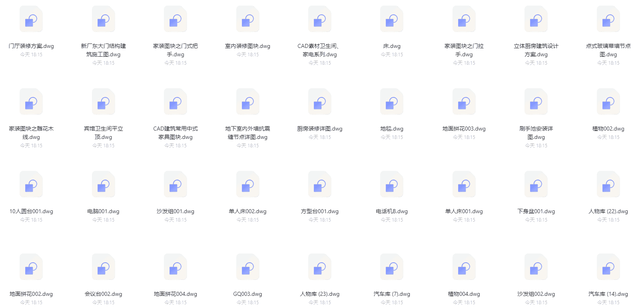Image resolution: width=644 pixels, height=307 pixels.
Task: Click the 沙发组001.dwg file icon
Action: [x=175, y=184]
